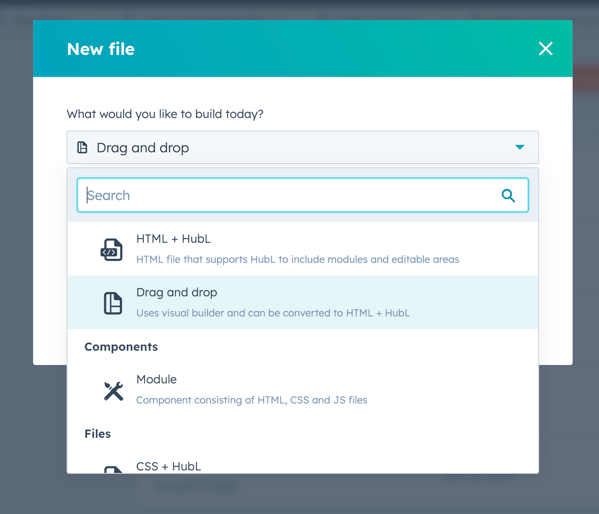Collapse the dropdown using the teal caret arrow
Image resolution: width=599 pixels, height=514 pixels.
coord(520,147)
